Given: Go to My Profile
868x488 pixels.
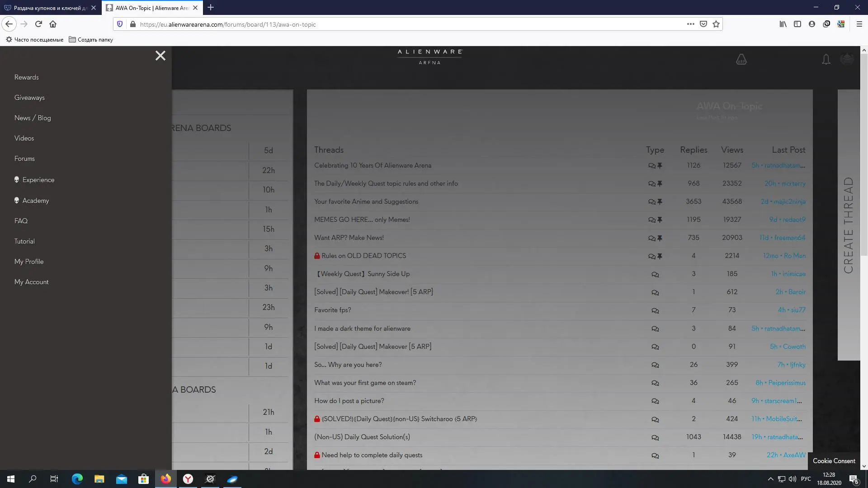Looking at the screenshot, I should click(x=29, y=262).
